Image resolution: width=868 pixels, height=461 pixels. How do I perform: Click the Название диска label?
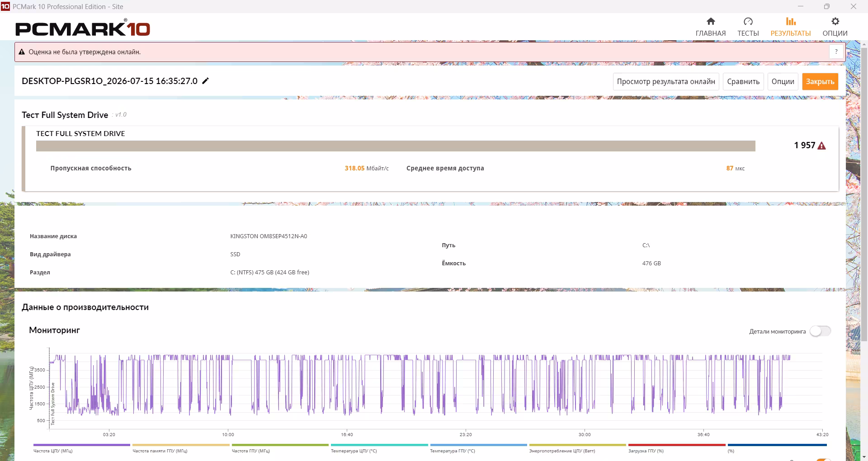(x=53, y=236)
